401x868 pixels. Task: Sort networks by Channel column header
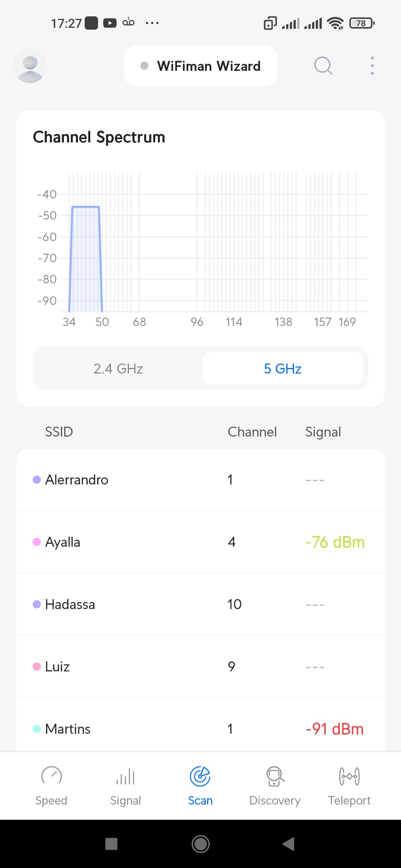pyautogui.click(x=252, y=432)
